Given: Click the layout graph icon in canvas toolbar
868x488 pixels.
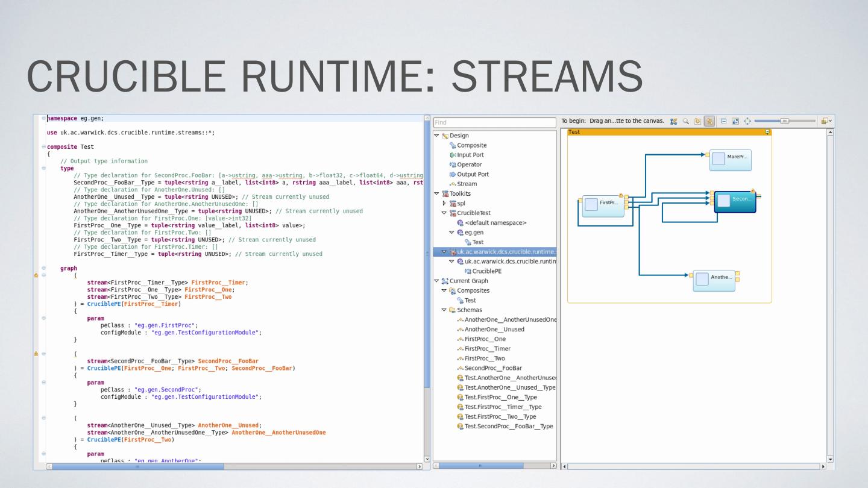Looking at the screenshot, I should pyautogui.click(x=674, y=121).
